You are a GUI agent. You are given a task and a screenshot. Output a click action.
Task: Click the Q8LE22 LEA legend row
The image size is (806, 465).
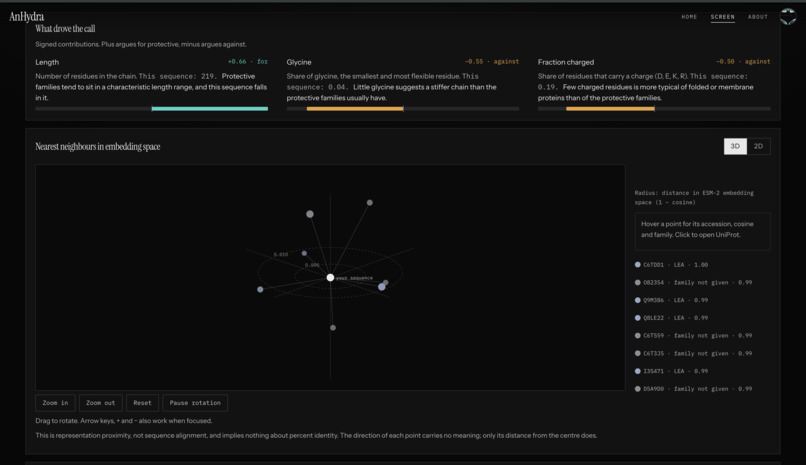[x=671, y=318]
